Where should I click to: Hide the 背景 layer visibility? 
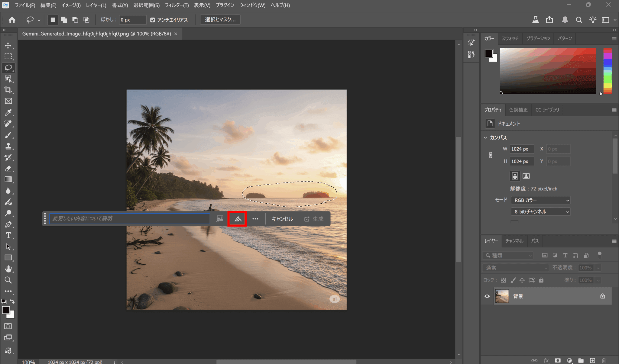pyautogui.click(x=487, y=296)
